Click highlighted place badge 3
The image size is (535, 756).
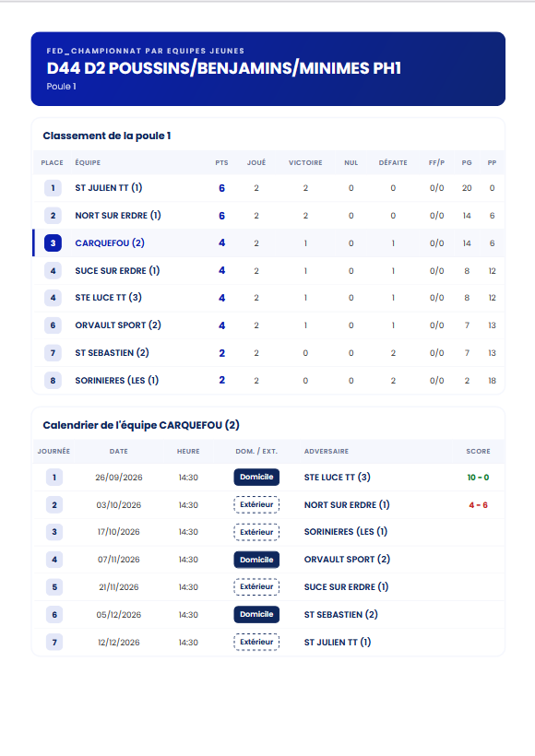[53, 242]
